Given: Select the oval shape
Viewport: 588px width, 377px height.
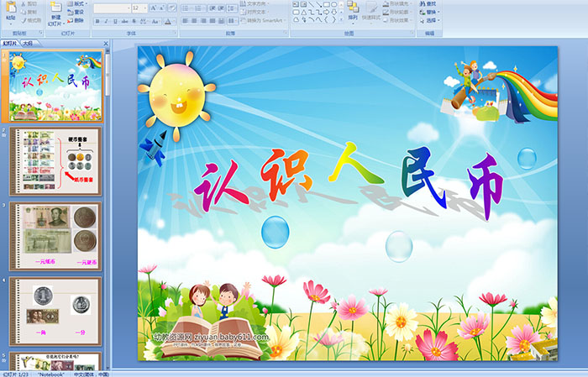Looking at the screenshot, I should pos(333,4).
